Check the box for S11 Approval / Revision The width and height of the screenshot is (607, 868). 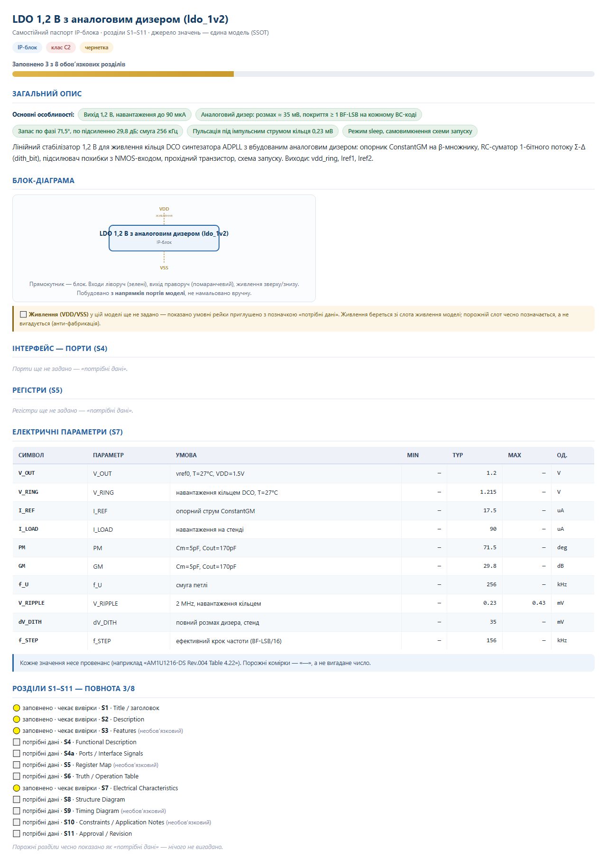[17, 833]
